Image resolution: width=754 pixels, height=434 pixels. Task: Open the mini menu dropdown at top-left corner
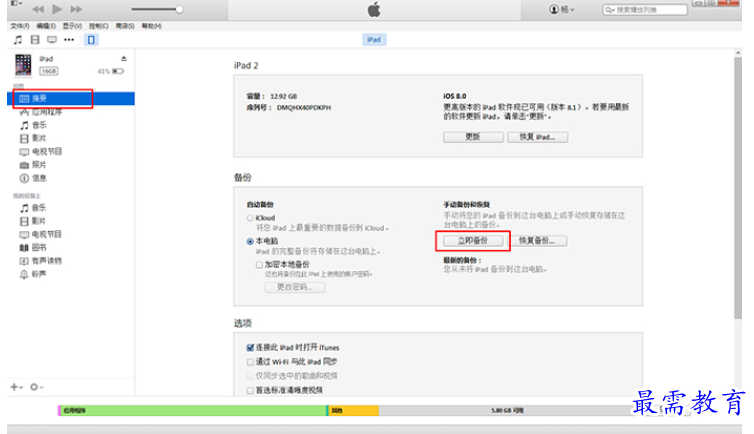tap(16, 3)
